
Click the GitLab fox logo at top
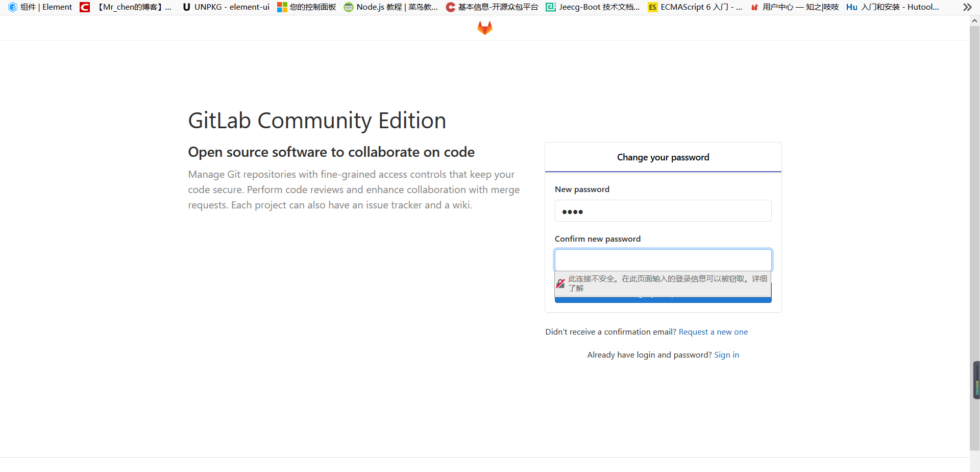click(x=484, y=28)
